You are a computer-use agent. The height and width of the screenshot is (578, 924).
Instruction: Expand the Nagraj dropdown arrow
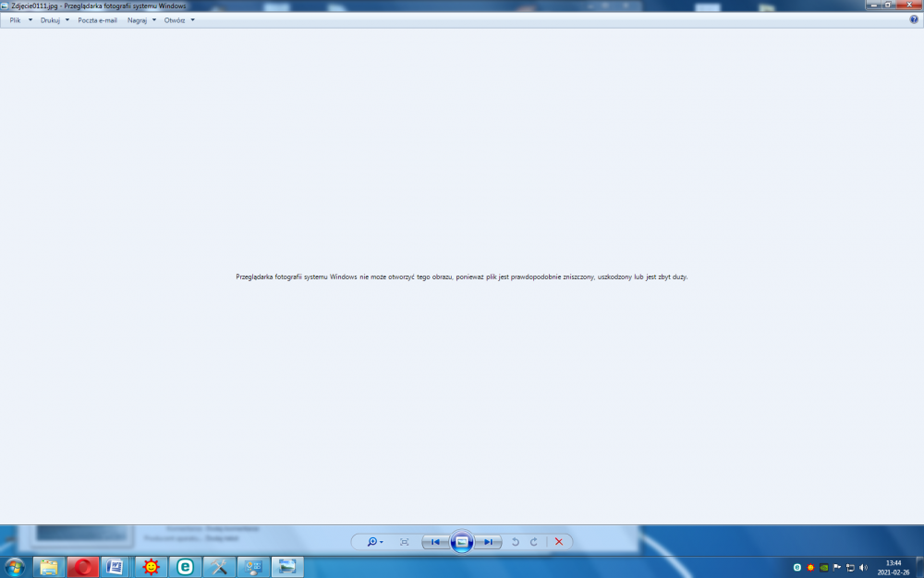pos(152,19)
